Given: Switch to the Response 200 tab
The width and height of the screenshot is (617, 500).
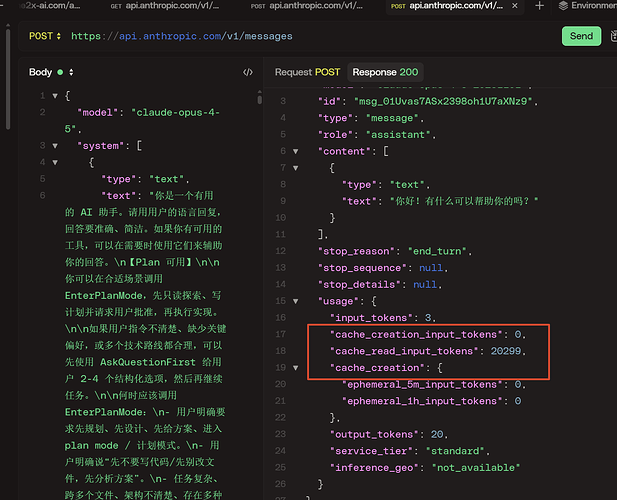Looking at the screenshot, I should [x=385, y=72].
